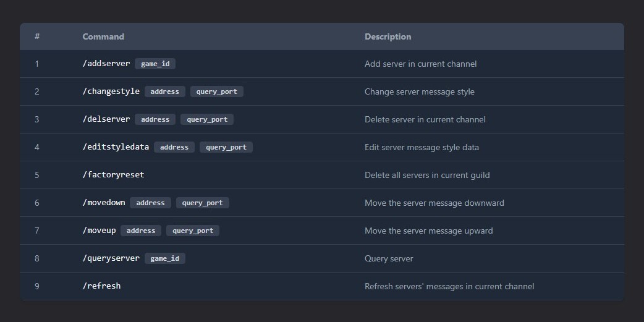Select the address badge in /changestyle row
The height and width of the screenshot is (322, 644).
point(165,91)
